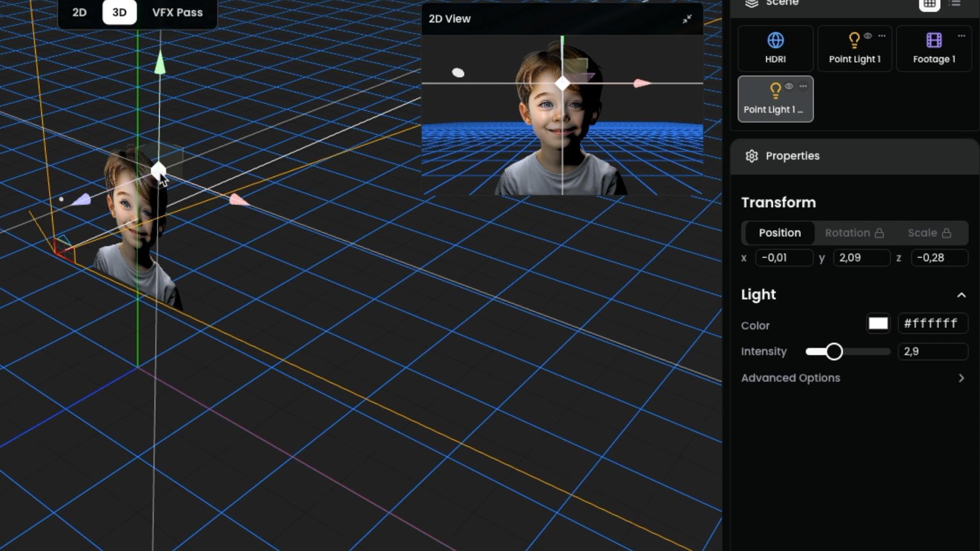
Task: Switch Scene panel to grid view
Action: (x=929, y=4)
